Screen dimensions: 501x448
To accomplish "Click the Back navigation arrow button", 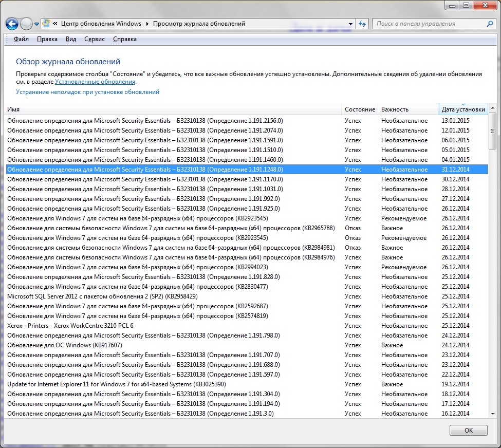I will tap(12, 24).
